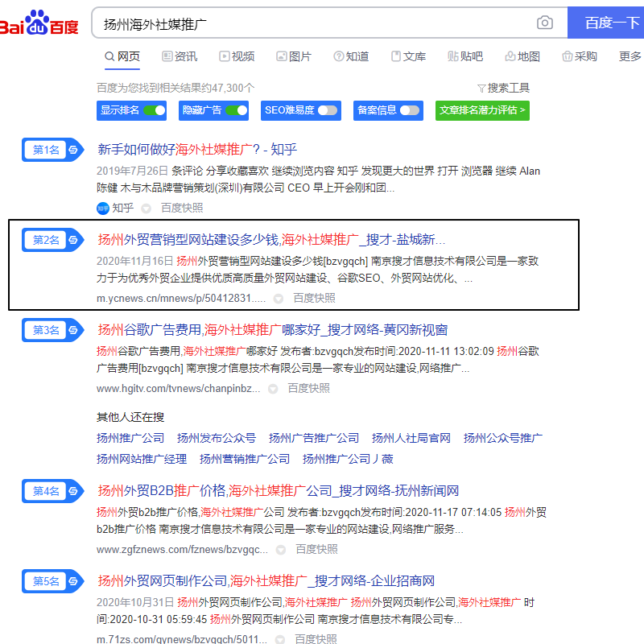Click the 知乎 source name link

pyautogui.click(x=123, y=208)
